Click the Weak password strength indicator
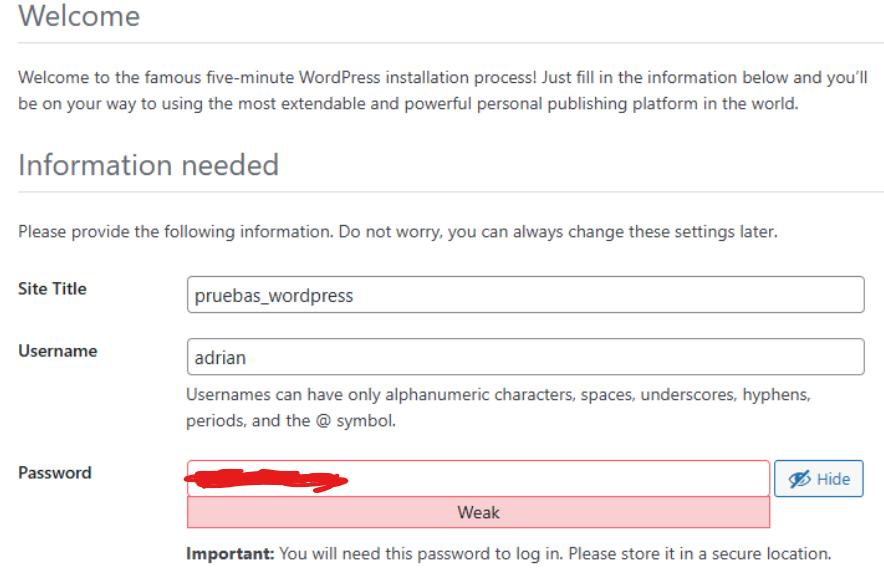The height and width of the screenshot is (580, 884). click(x=479, y=512)
